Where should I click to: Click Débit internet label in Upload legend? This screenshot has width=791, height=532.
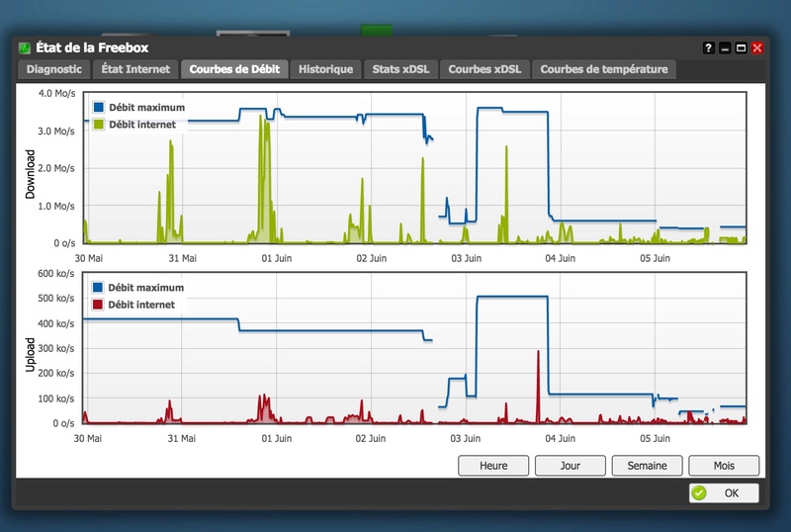(141, 305)
